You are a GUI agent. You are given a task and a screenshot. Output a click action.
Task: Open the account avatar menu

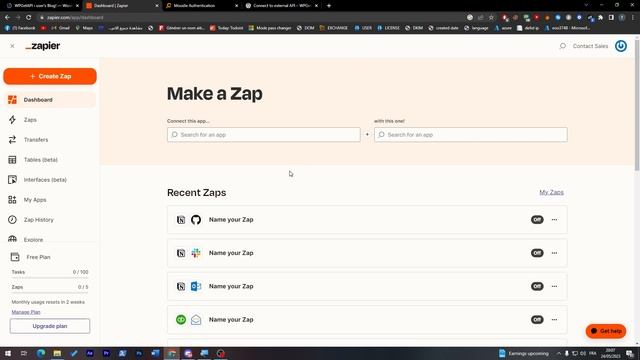click(x=621, y=46)
